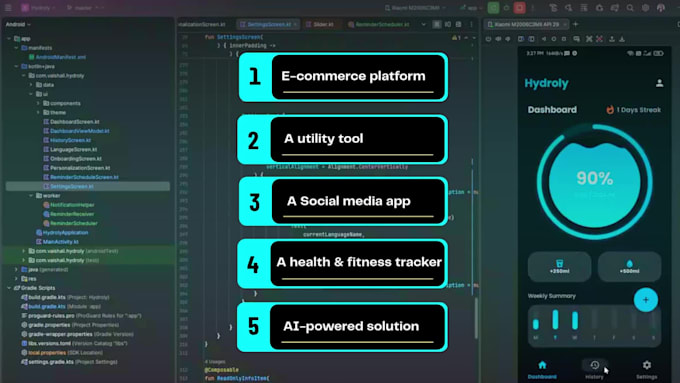The image size is (680, 383).
Task: Add a new running device tab
Action: click(575, 24)
